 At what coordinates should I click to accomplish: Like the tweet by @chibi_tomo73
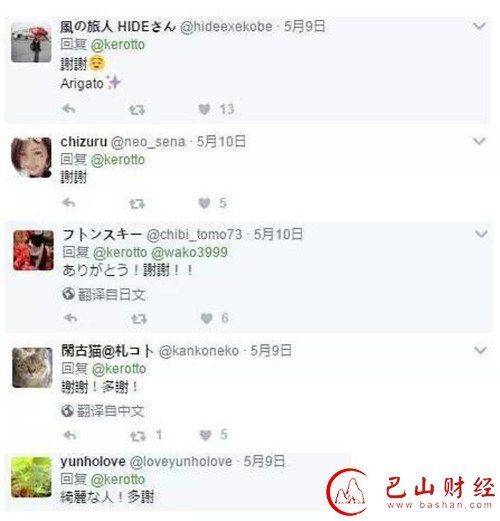coord(207,318)
